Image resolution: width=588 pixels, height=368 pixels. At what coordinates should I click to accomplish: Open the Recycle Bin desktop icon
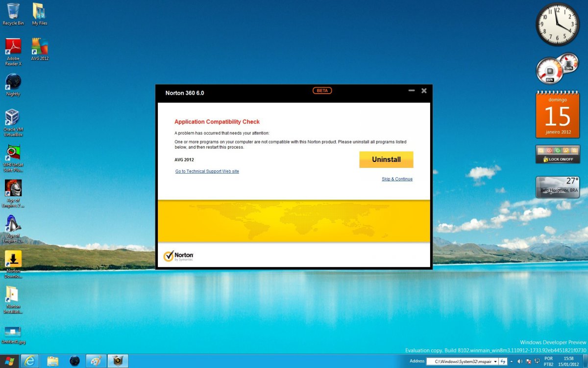point(13,14)
